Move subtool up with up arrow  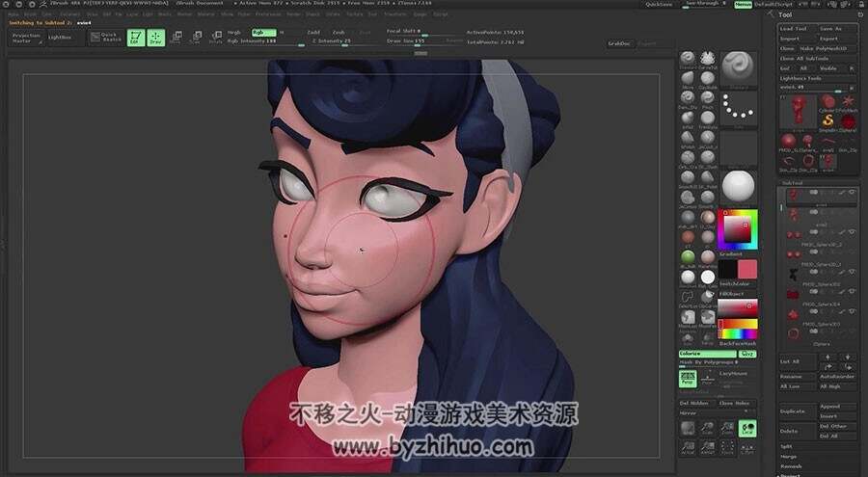827,358
